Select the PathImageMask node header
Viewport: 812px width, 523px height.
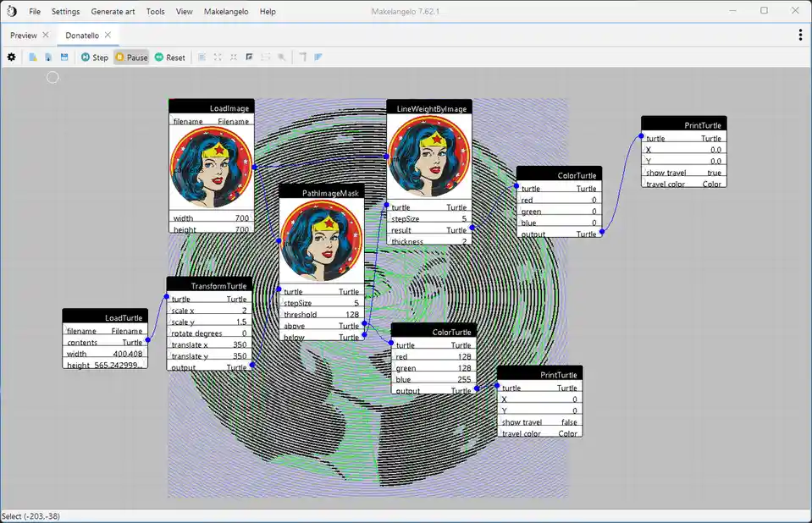pyautogui.click(x=322, y=191)
